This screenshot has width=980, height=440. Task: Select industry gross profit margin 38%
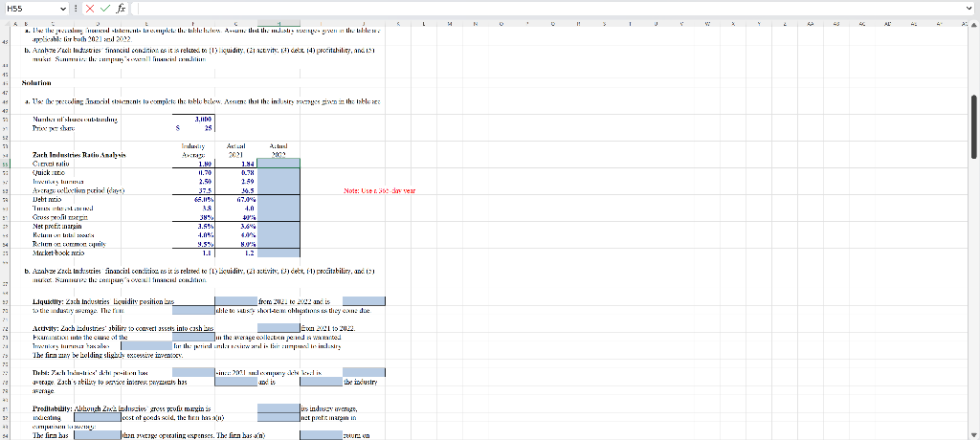pyautogui.click(x=194, y=217)
